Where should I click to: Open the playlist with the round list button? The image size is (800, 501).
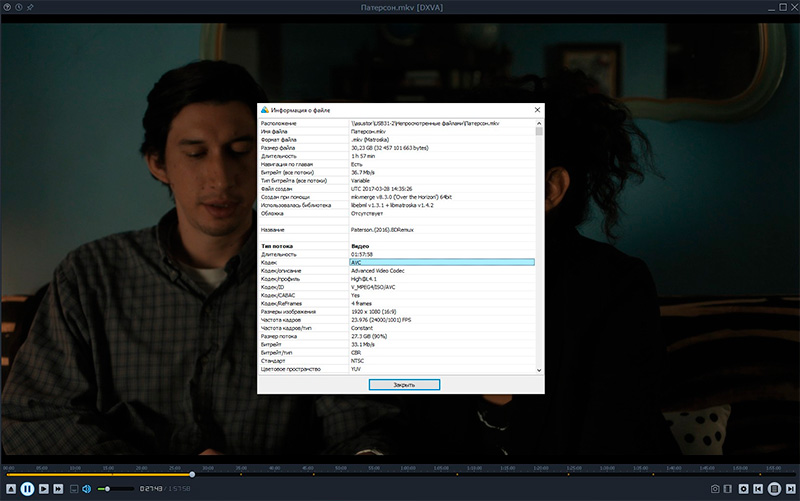click(774, 488)
